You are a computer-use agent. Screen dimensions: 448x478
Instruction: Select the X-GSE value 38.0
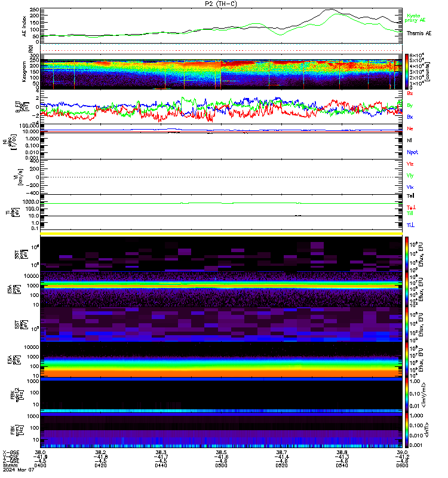[40, 453]
